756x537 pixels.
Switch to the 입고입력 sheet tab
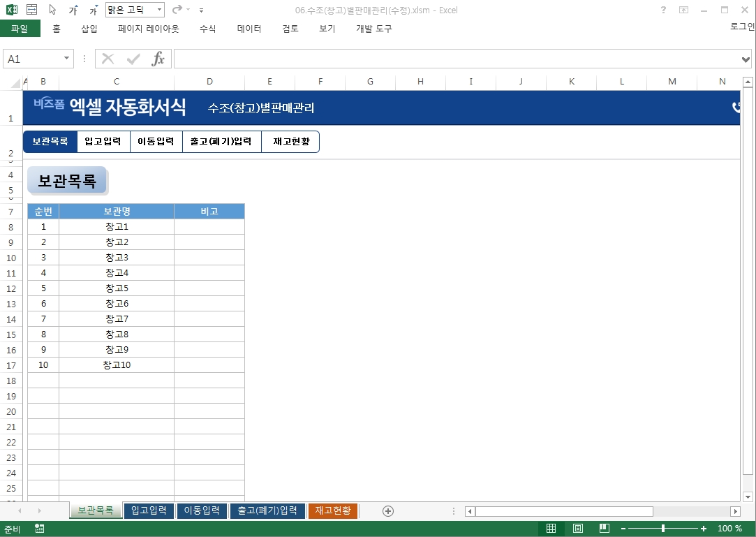coord(149,510)
